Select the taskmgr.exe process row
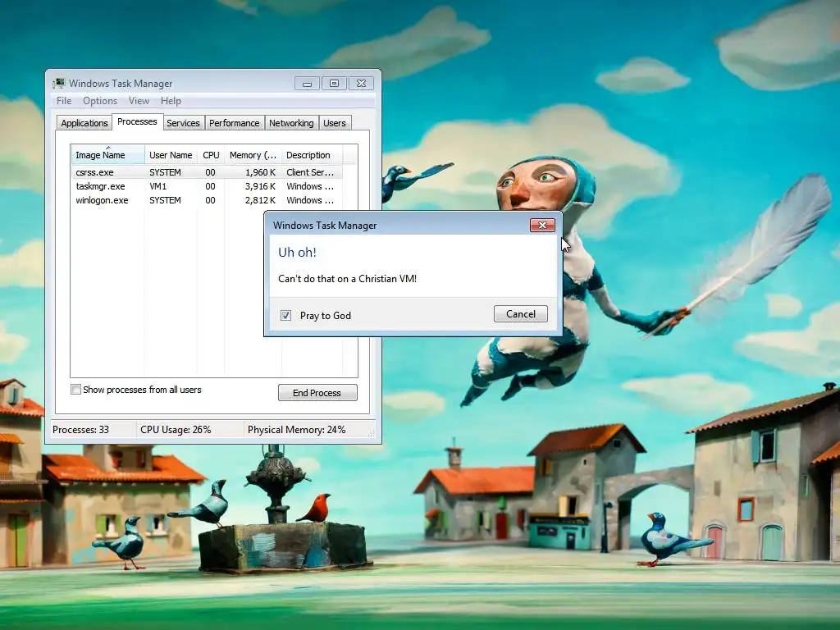Screen dimensions: 840x630 (x=206, y=186)
